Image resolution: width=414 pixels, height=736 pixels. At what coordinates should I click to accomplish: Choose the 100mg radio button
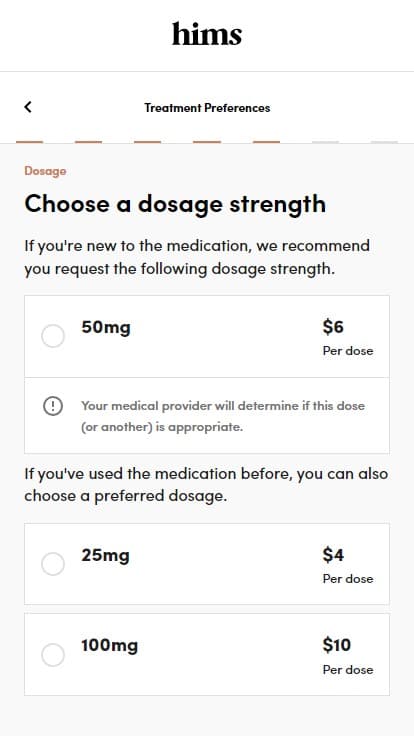pos(53,655)
